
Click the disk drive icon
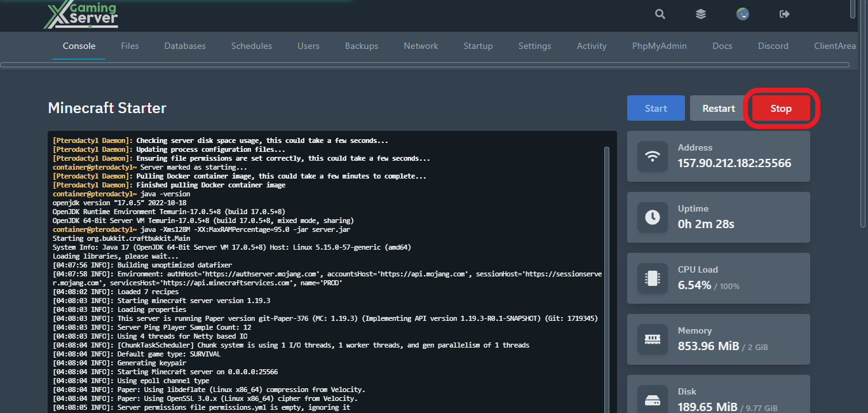pyautogui.click(x=652, y=400)
